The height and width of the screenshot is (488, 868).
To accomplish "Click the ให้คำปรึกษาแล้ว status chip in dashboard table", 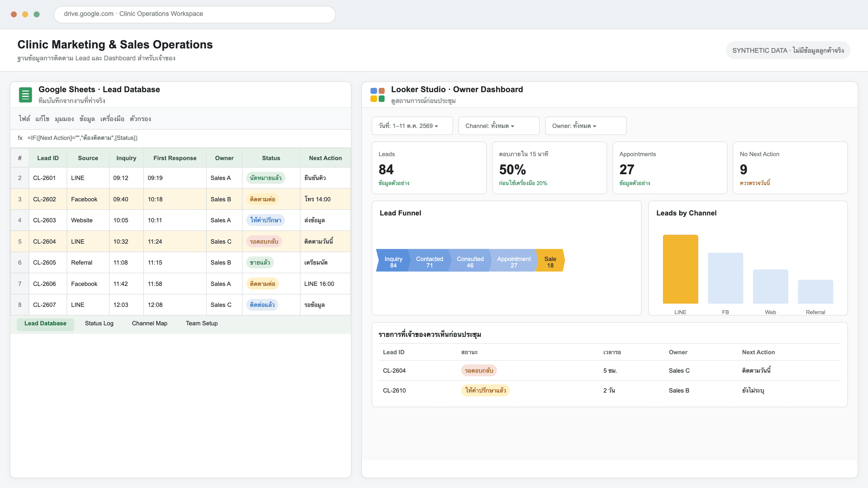I will tap(485, 390).
